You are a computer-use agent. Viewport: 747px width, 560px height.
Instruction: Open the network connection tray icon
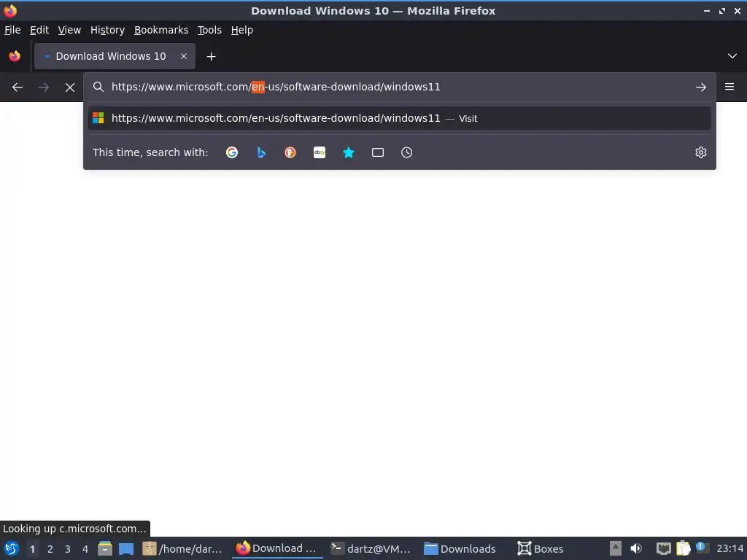663,548
